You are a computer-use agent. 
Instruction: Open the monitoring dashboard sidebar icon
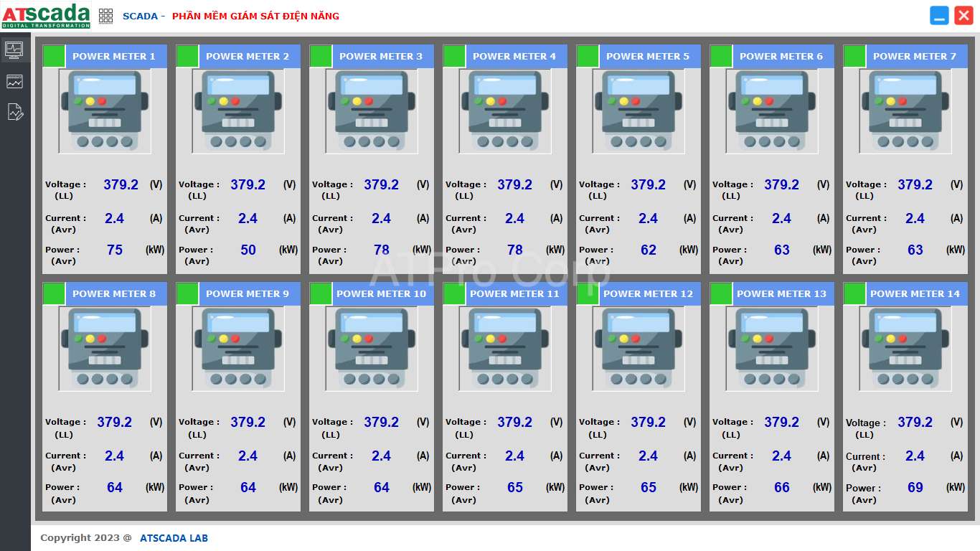[x=14, y=50]
